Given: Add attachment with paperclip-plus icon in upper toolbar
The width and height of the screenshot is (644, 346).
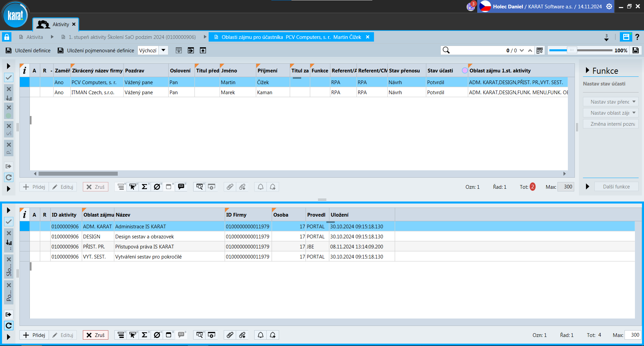Looking at the screenshot, I should (x=242, y=187).
